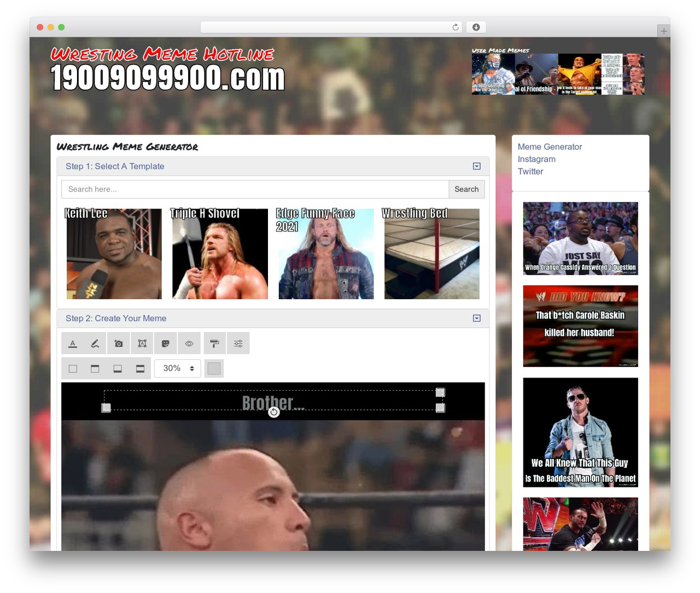
Task: Click the Step 1: Select A Template heading
Action: [115, 166]
